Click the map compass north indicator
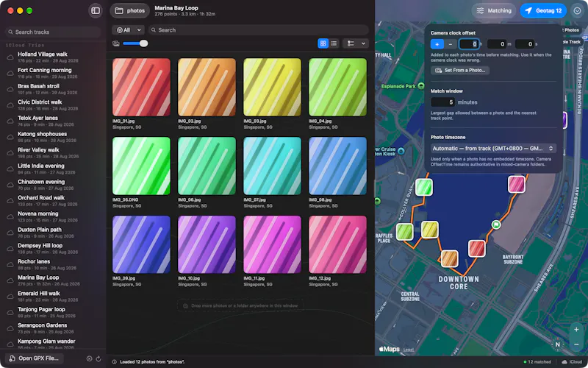Screen dimensions: 588x368 (558, 344)
